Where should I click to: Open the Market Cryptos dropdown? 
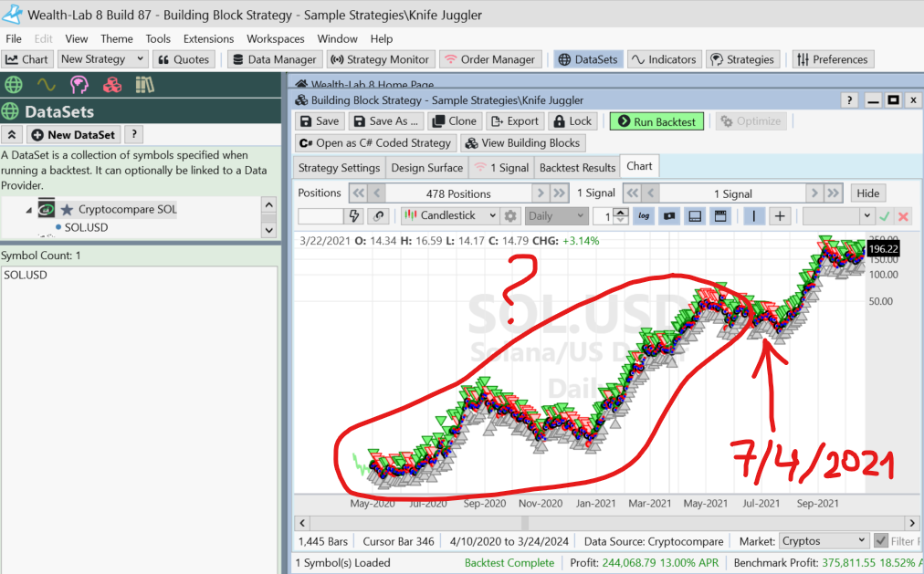(x=824, y=540)
